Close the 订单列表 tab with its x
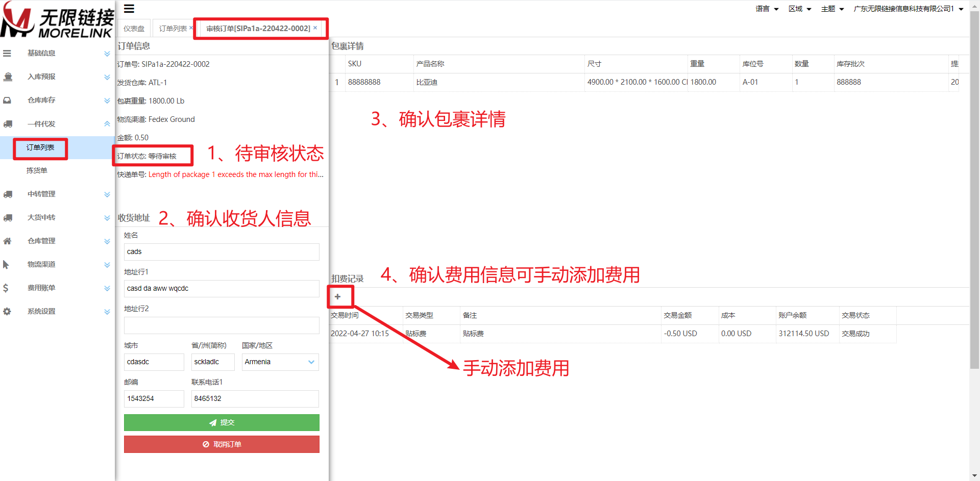The image size is (980, 481). click(191, 28)
